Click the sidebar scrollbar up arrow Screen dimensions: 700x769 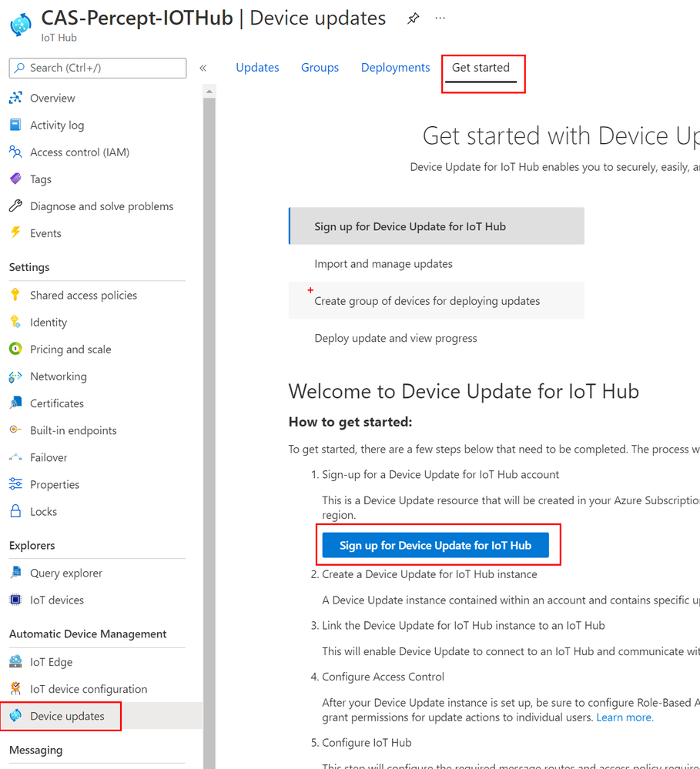209,92
